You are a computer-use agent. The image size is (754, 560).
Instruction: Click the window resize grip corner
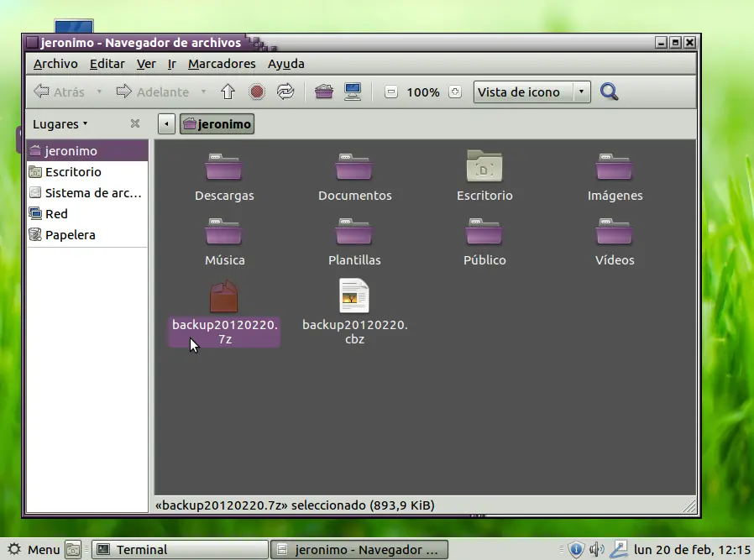689,505
